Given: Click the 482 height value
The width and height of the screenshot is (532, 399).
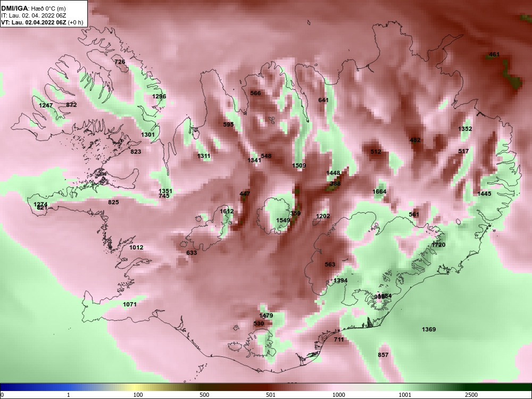Looking at the screenshot, I should click(415, 140).
